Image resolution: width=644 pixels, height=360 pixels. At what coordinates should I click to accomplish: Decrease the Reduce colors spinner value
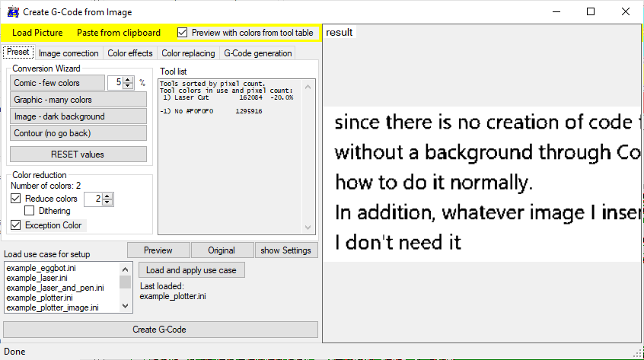pyautogui.click(x=107, y=202)
